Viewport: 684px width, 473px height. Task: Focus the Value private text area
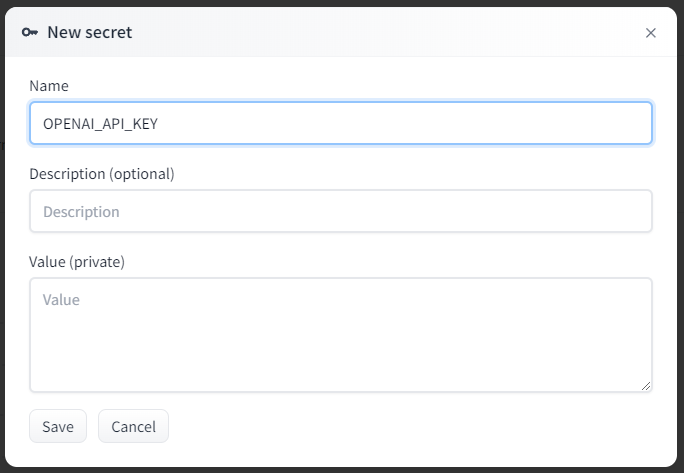pos(341,335)
